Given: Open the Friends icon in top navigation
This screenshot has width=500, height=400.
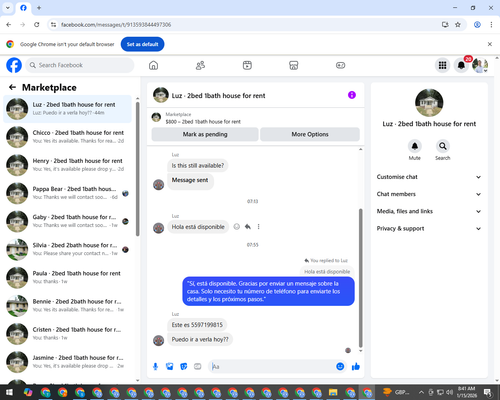Looking at the screenshot, I should pyautogui.click(x=200, y=65).
